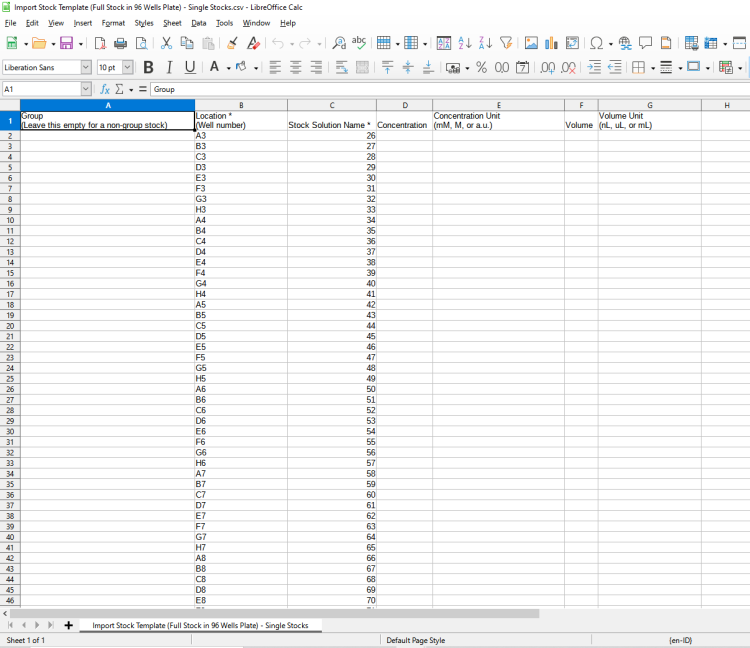Click the Clone Formatting paintbrush icon
Viewport: 750px width, 648px height.
[232, 43]
